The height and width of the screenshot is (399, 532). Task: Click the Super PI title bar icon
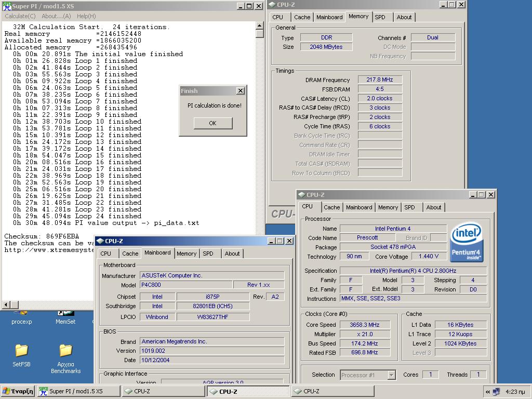tap(7, 6)
